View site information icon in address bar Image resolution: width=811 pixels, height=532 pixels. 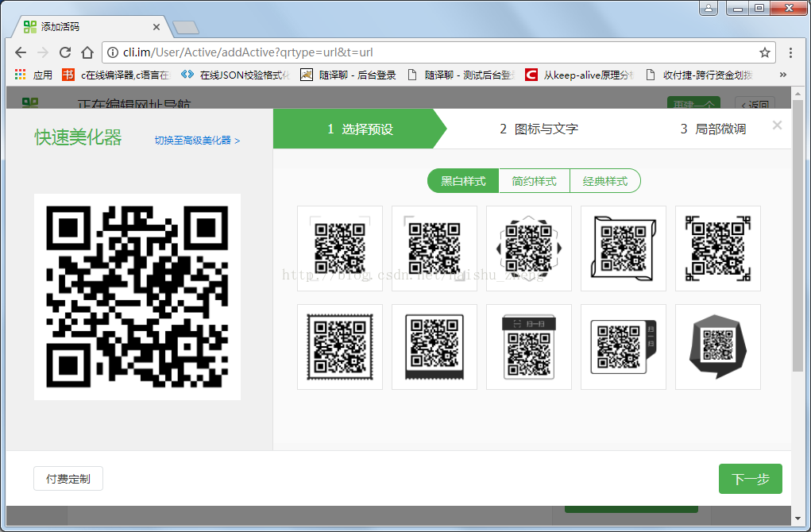tap(112, 52)
